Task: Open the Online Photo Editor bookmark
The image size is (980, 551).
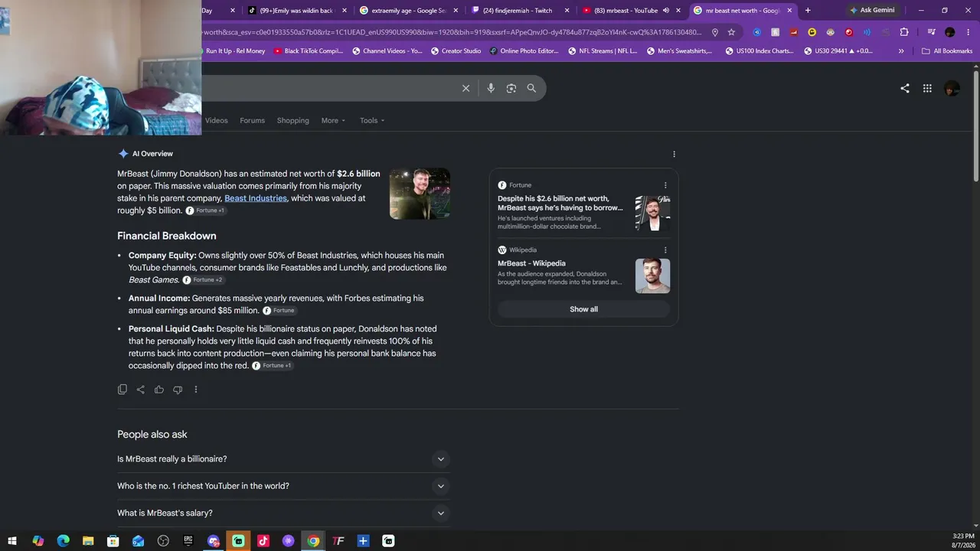Action: [524, 51]
